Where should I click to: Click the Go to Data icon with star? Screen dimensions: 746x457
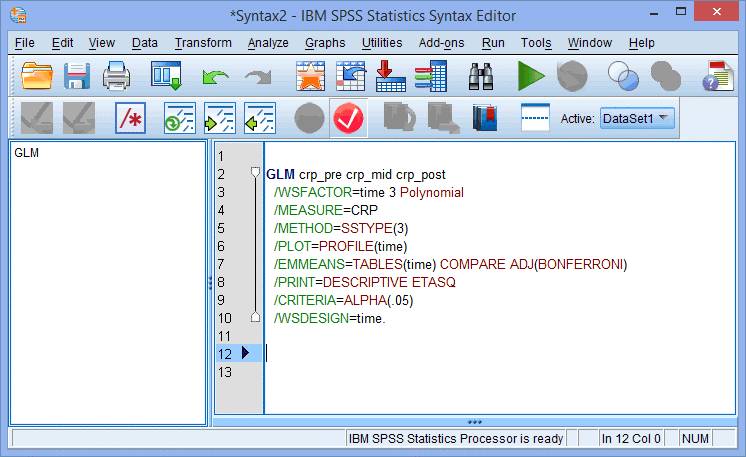310,76
